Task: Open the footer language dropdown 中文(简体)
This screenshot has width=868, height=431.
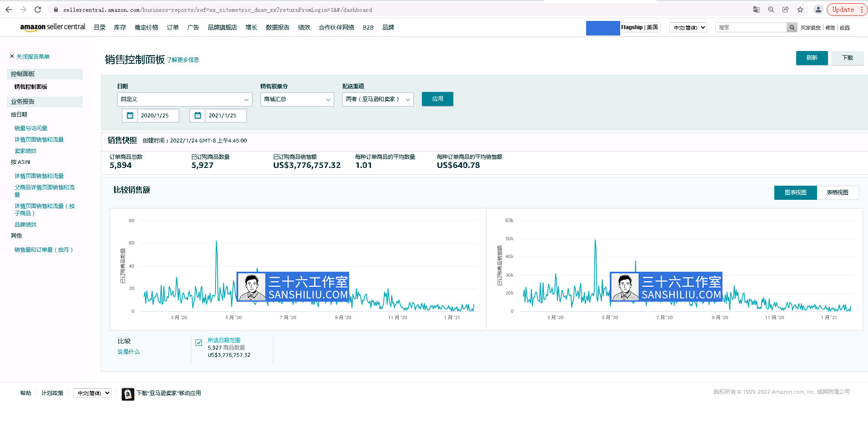Action: coord(92,393)
